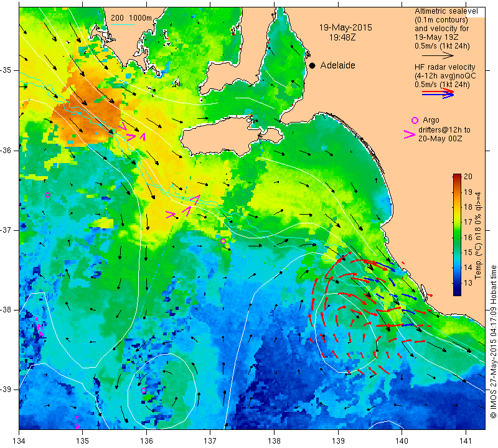Screen dimensions: 498x448
Task: Click the temperature color bar at 20
Action: [x=457, y=175]
